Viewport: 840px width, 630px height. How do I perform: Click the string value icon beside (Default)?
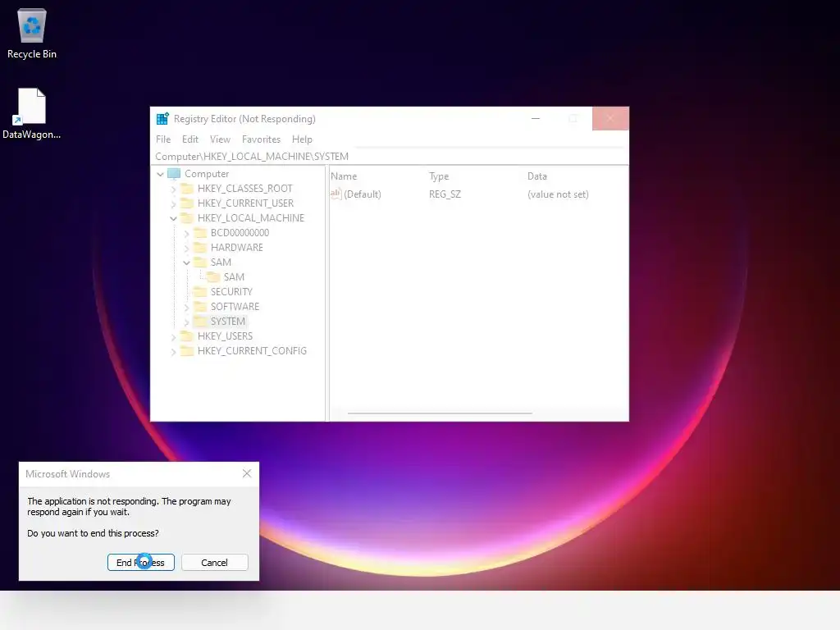click(336, 194)
